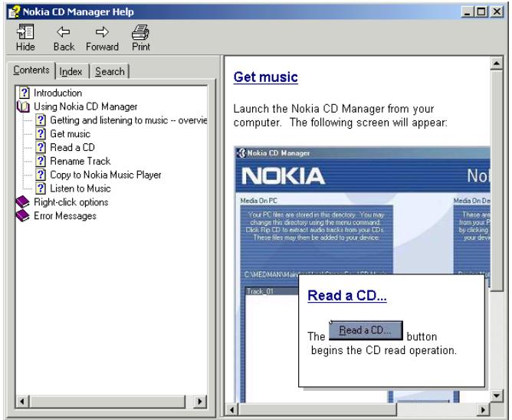This screenshot has width=512, height=420.
Task: Go Back using the toolbar arrow
Action: (64, 32)
